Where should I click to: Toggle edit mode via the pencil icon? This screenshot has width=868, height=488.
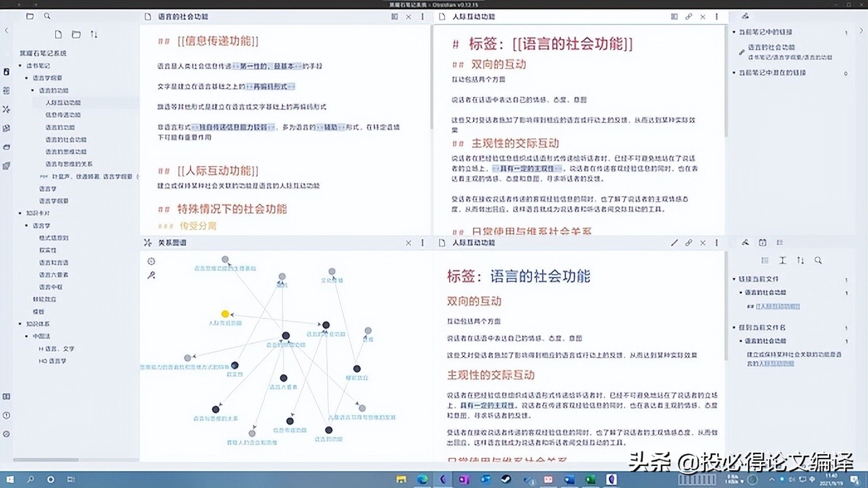674,242
